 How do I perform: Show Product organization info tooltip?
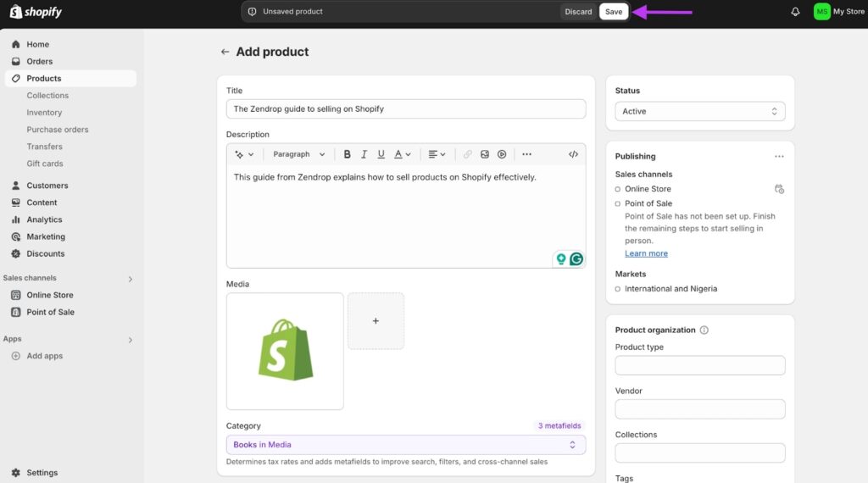(704, 330)
